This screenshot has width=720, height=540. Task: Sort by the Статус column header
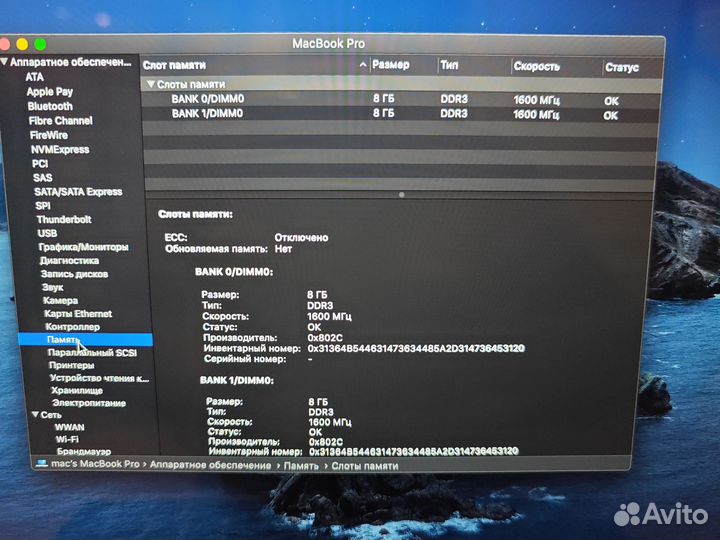(621, 68)
